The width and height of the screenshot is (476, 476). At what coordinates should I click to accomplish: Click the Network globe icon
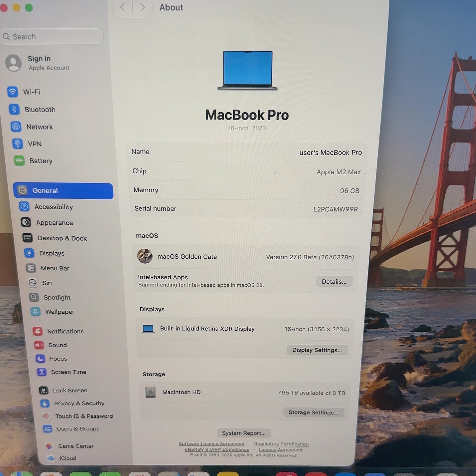click(x=16, y=126)
